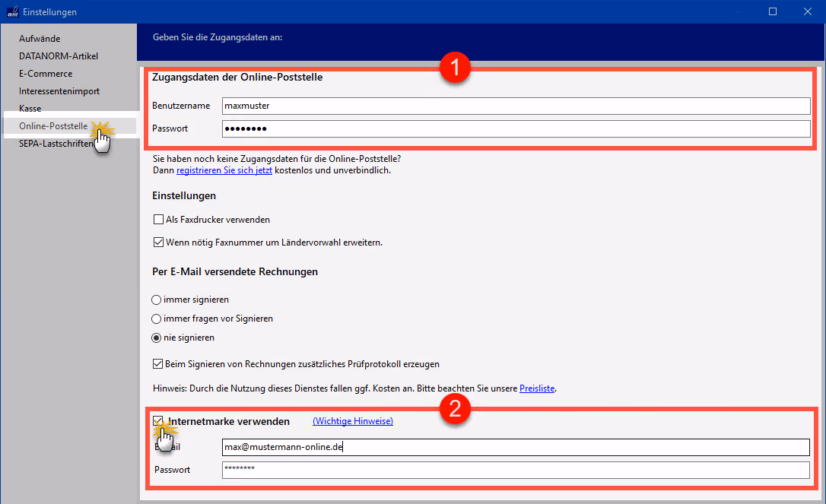Focus the Internetmarke Passwort field
The height and width of the screenshot is (504, 826).
[x=516, y=470]
